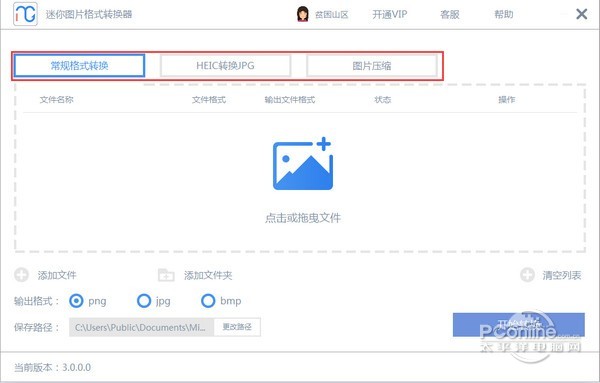Click 操作 column header
Image resolution: width=600 pixels, height=383 pixels.
[x=507, y=100]
